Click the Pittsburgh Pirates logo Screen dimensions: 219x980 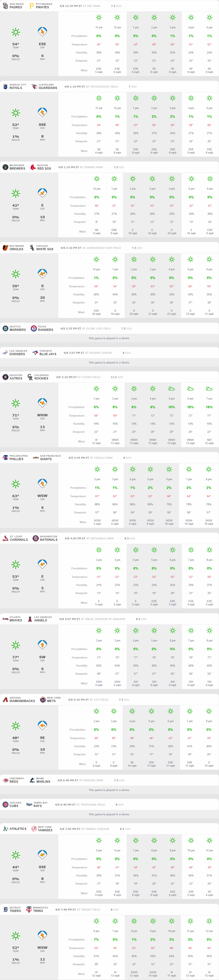(x=32, y=6)
